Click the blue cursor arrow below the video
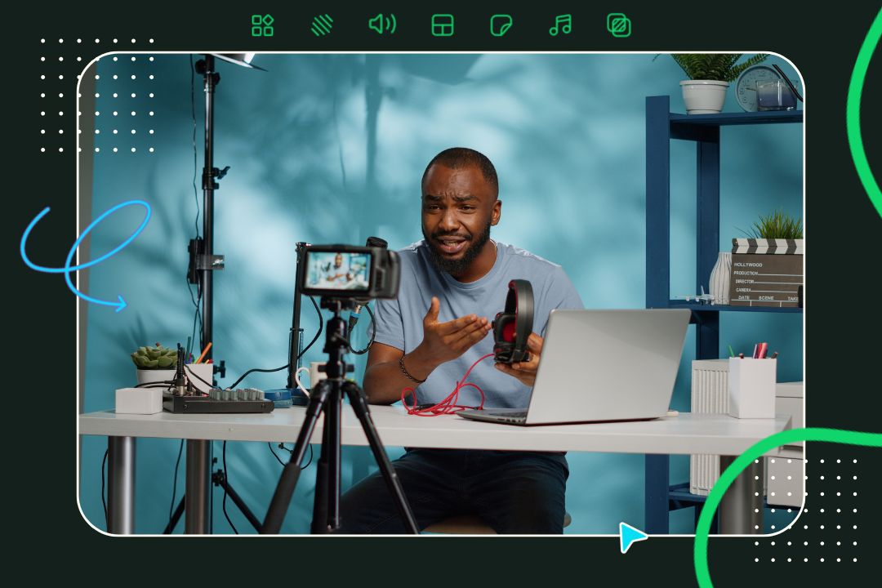 coord(630,537)
